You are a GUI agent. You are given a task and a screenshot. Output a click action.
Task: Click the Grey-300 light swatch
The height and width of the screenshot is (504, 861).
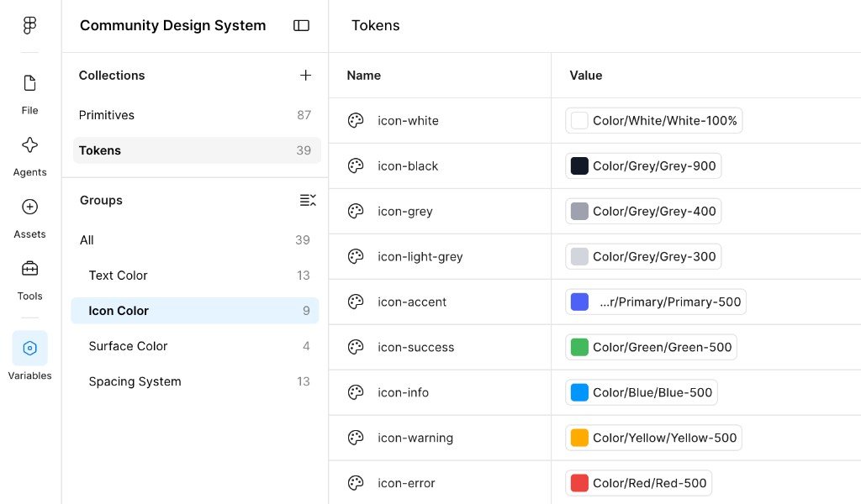(x=579, y=257)
